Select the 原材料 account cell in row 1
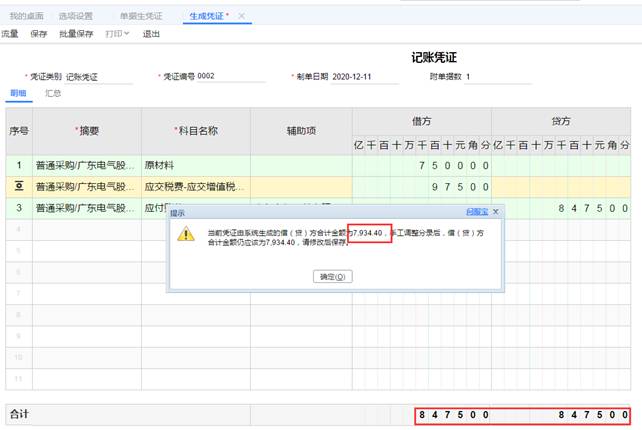642x430 pixels. [x=195, y=165]
